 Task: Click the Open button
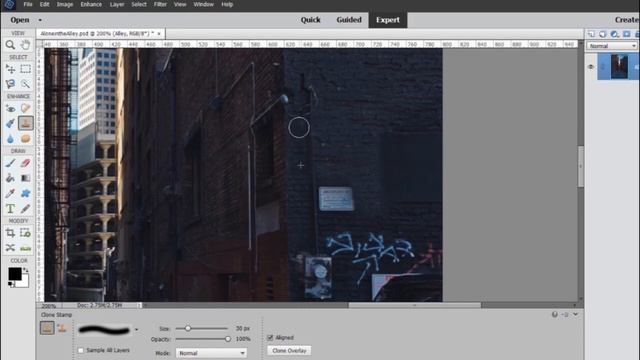[x=20, y=20]
